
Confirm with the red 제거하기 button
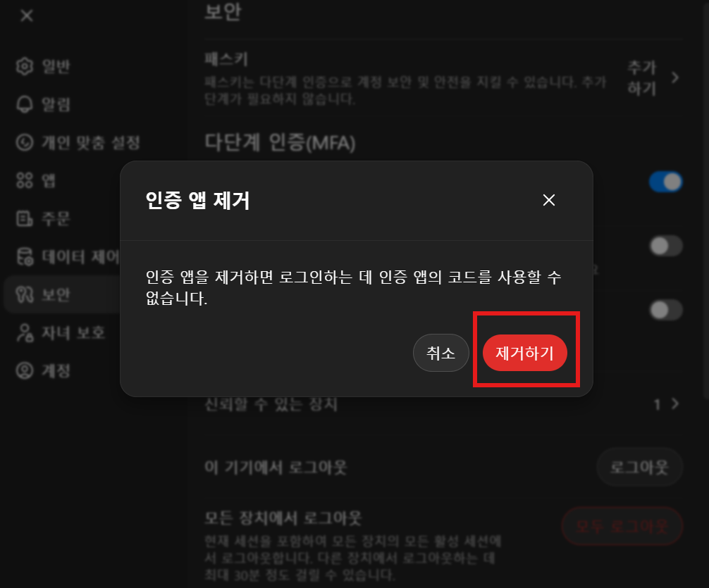(x=525, y=353)
